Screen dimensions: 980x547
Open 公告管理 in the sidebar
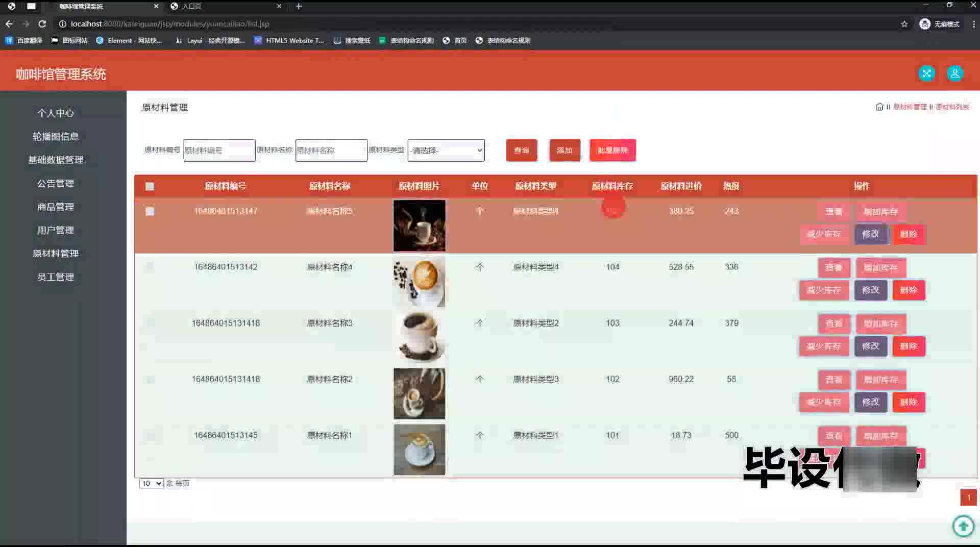coord(56,183)
